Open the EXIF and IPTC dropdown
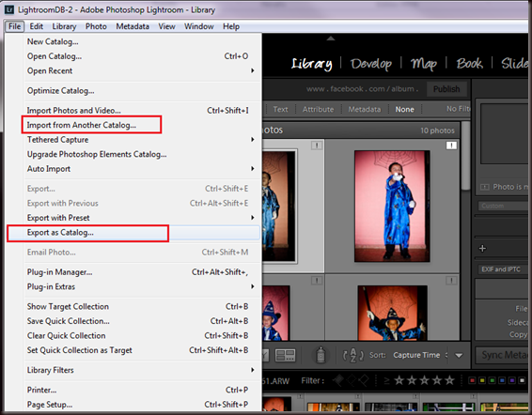The height and width of the screenshot is (415, 532). coord(504,269)
